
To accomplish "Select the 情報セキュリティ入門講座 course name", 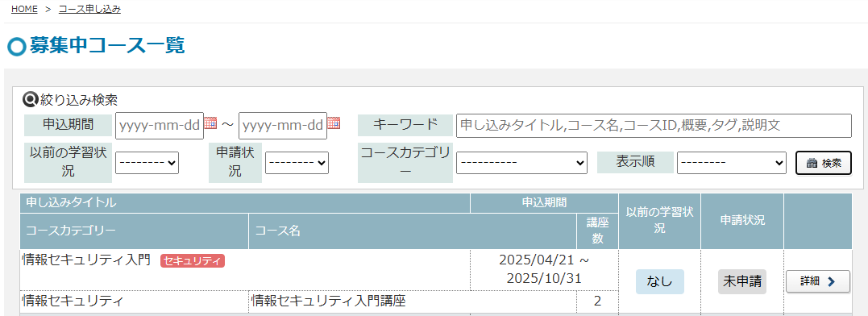I will coord(329,301).
